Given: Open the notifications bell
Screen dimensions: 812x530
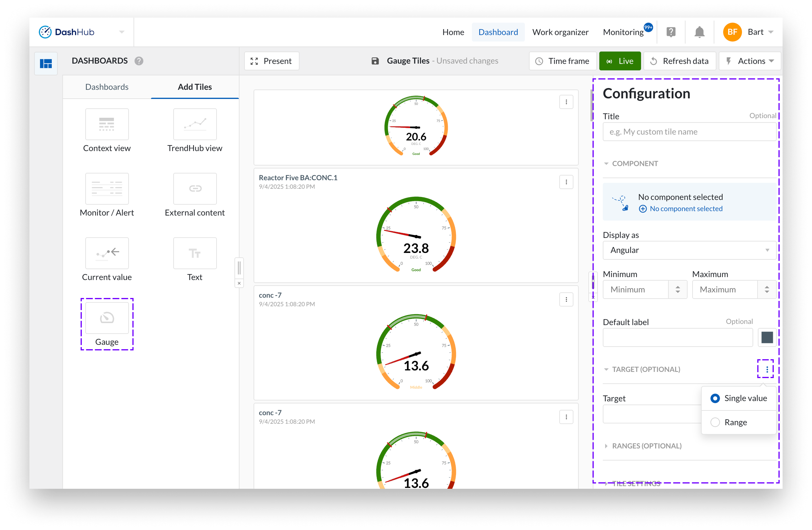Looking at the screenshot, I should (x=699, y=32).
